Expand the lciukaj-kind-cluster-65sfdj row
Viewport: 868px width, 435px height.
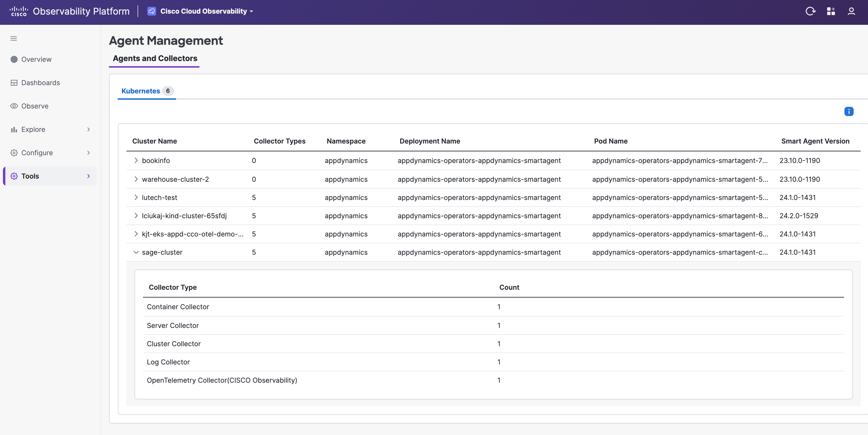(x=136, y=216)
